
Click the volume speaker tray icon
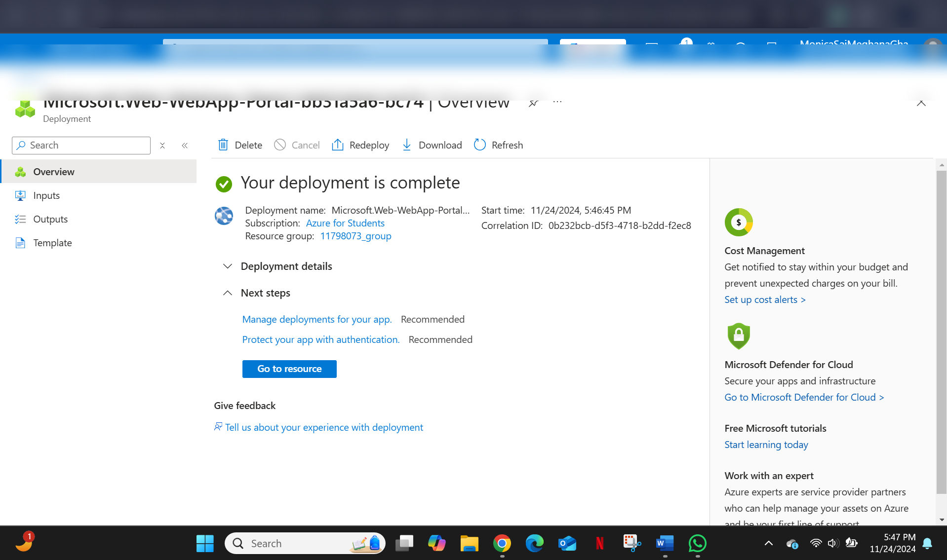(833, 543)
